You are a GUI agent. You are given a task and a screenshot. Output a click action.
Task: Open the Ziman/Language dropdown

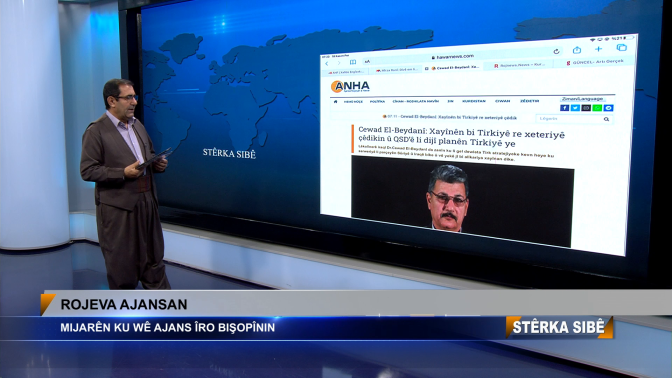click(x=582, y=99)
